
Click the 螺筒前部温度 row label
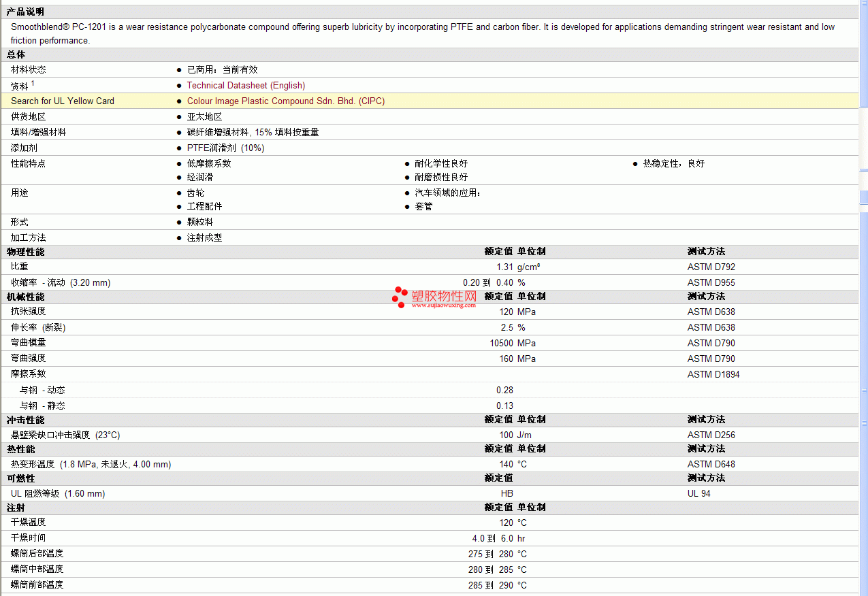coord(37,584)
